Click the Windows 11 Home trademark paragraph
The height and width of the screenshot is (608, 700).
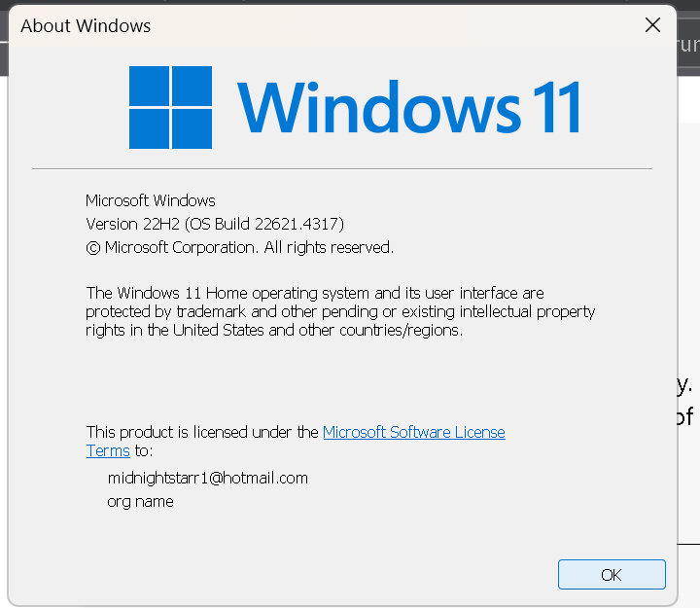(x=340, y=311)
